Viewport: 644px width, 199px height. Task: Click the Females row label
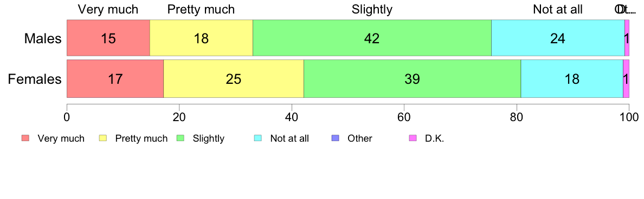click(35, 79)
